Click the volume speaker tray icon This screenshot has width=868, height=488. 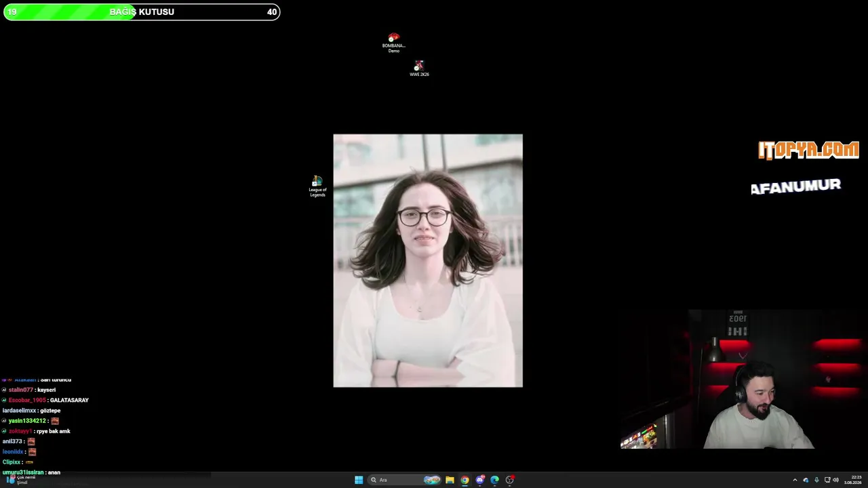pyautogui.click(x=835, y=480)
